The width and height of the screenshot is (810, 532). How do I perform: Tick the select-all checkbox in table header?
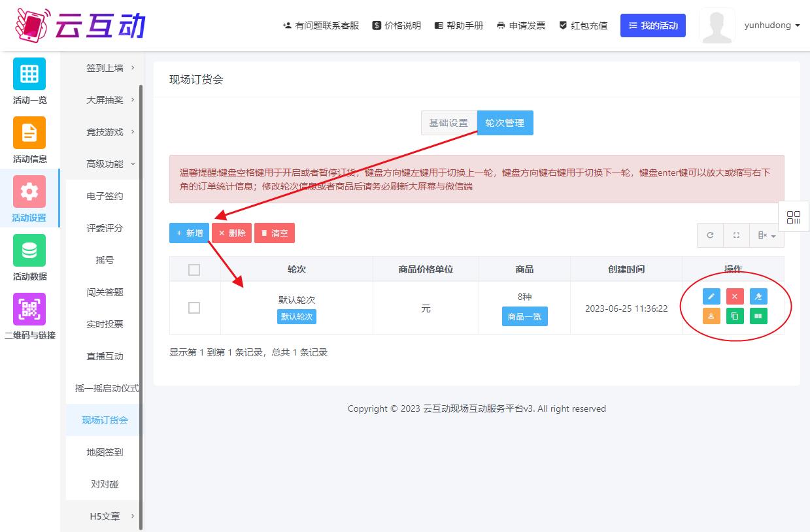click(194, 269)
